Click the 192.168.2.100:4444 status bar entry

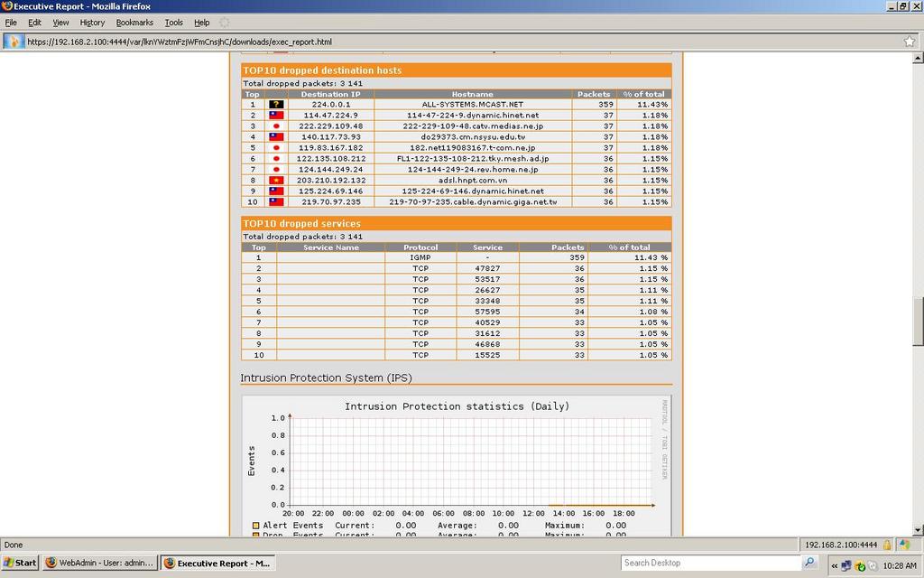coord(841,545)
